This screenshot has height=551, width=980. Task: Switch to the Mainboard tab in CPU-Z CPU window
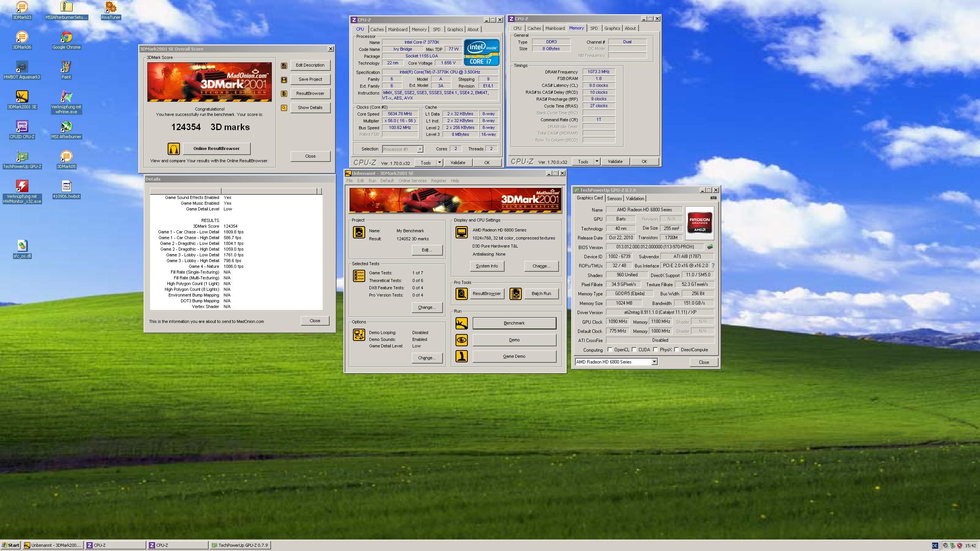click(x=398, y=29)
